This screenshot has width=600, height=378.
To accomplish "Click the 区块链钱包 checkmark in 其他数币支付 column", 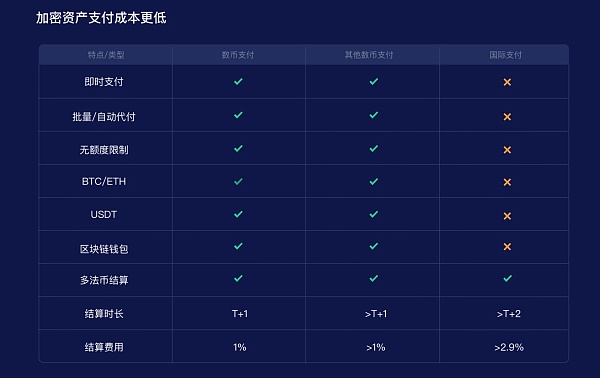I will click(x=374, y=246).
